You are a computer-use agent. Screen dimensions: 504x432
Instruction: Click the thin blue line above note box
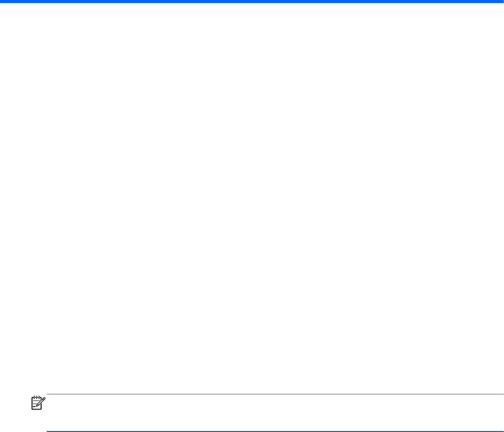tap(275, 394)
